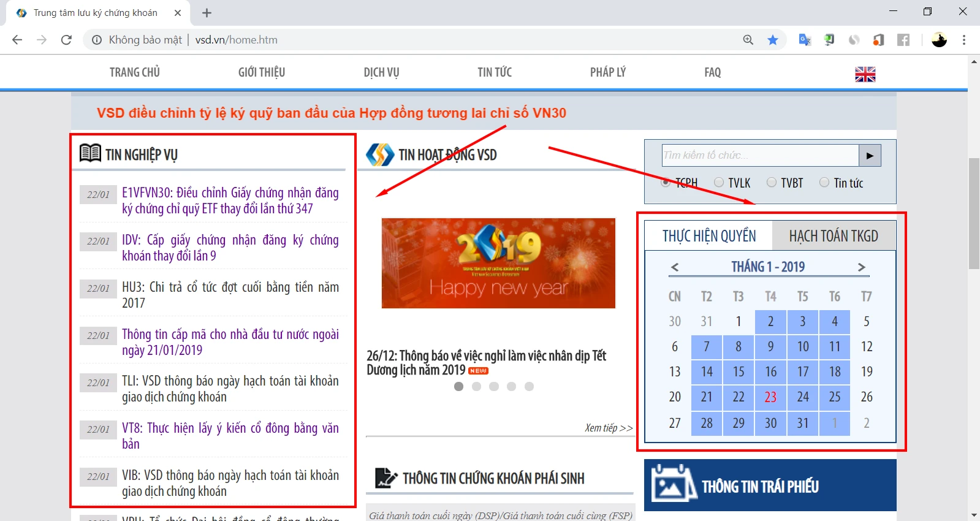Click the page vertical scrollbar thumb
The width and height of the screenshot is (980, 521).
click(x=974, y=213)
